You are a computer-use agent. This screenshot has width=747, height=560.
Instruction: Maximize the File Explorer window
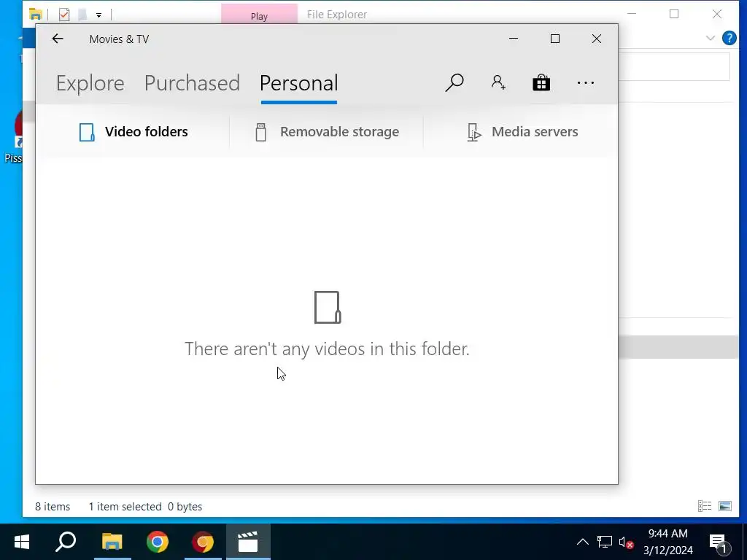coord(674,14)
